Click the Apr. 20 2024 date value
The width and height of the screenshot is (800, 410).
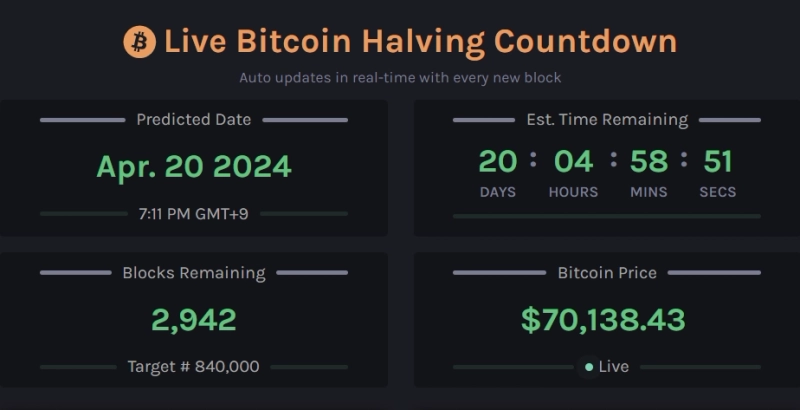pos(194,166)
